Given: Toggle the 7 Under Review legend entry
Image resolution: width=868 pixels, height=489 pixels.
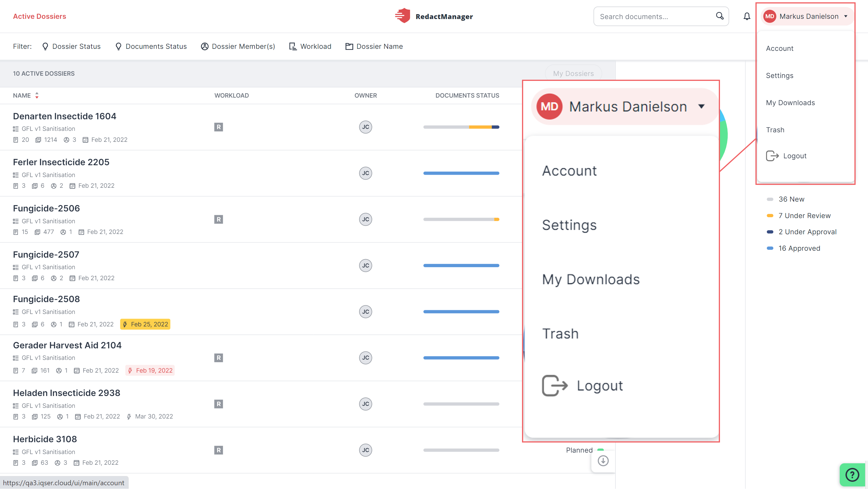Looking at the screenshot, I should [x=799, y=216].
